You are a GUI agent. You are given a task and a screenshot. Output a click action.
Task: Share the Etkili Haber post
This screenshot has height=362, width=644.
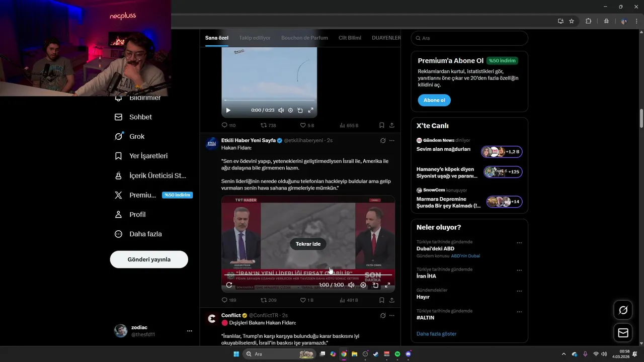392,300
